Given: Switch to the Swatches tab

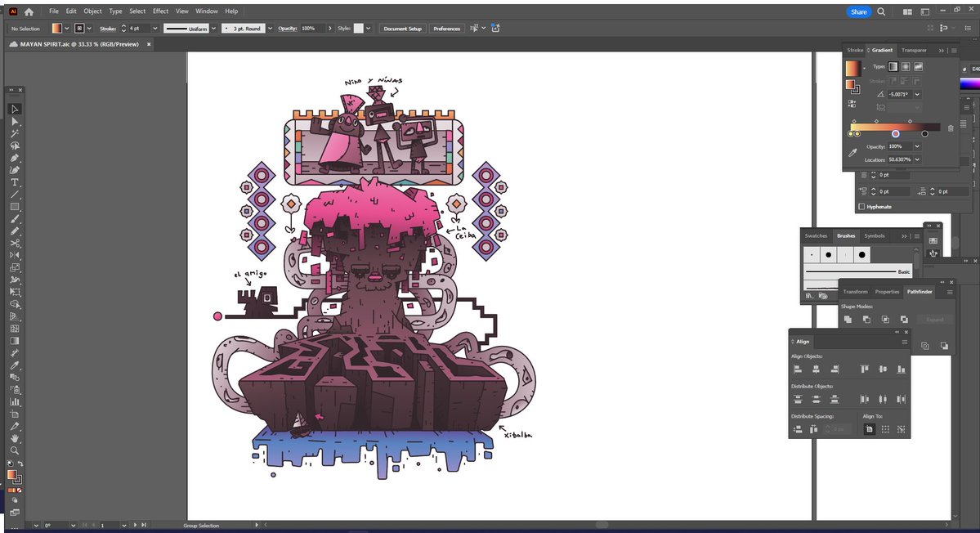Looking at the screenshot, I should coord(816,236).
